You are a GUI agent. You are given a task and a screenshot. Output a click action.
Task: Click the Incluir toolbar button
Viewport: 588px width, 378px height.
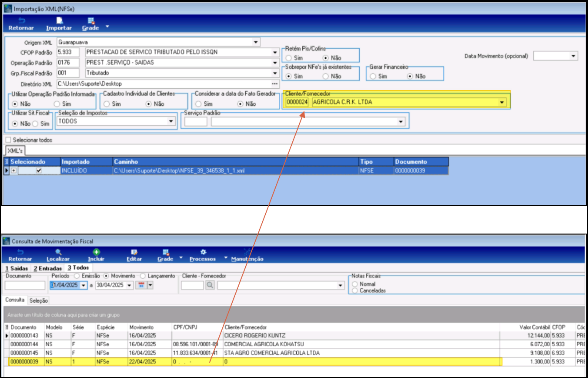96,255
